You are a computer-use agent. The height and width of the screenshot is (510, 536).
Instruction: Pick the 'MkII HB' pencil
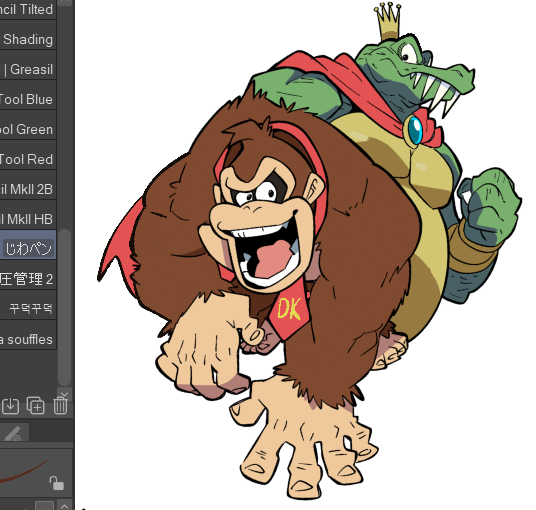(x=28, y=215)
